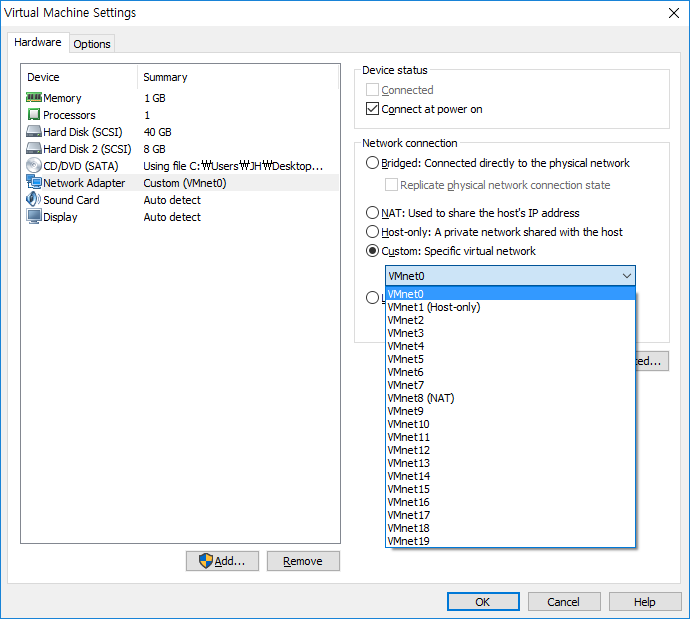Viewport: 690px width, 619px height.
Task: Pick VMnet5 from the dropdown
Action: 510,359
